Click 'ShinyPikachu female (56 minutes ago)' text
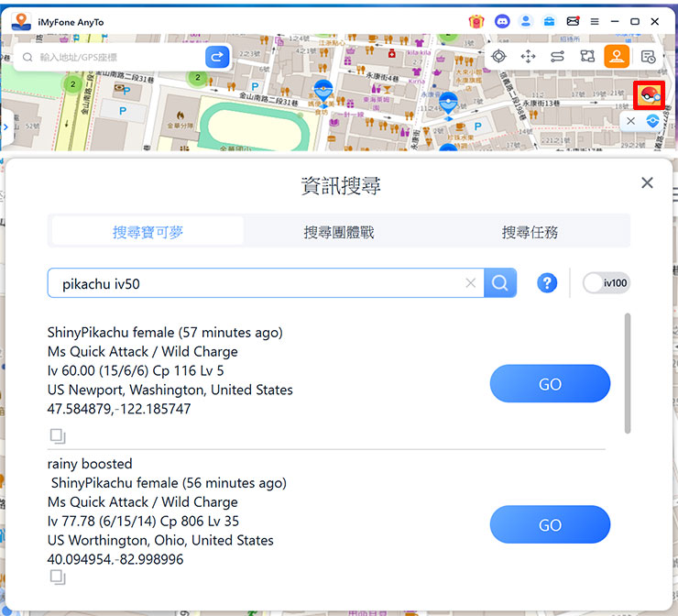 tap(169, 483)
